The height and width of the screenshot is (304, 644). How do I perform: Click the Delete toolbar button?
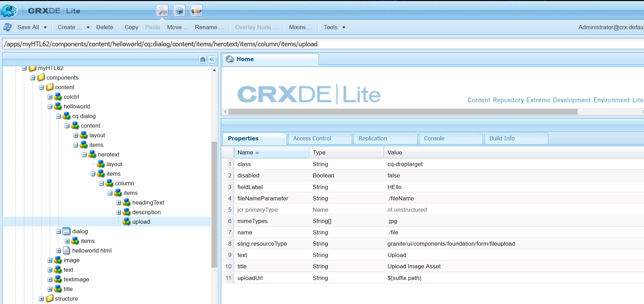[x=105, y=27]
